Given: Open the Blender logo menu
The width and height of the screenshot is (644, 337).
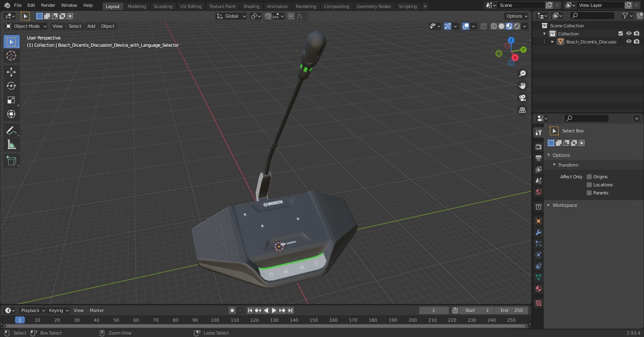Looking at the screenshot, I should coord(7,5).
